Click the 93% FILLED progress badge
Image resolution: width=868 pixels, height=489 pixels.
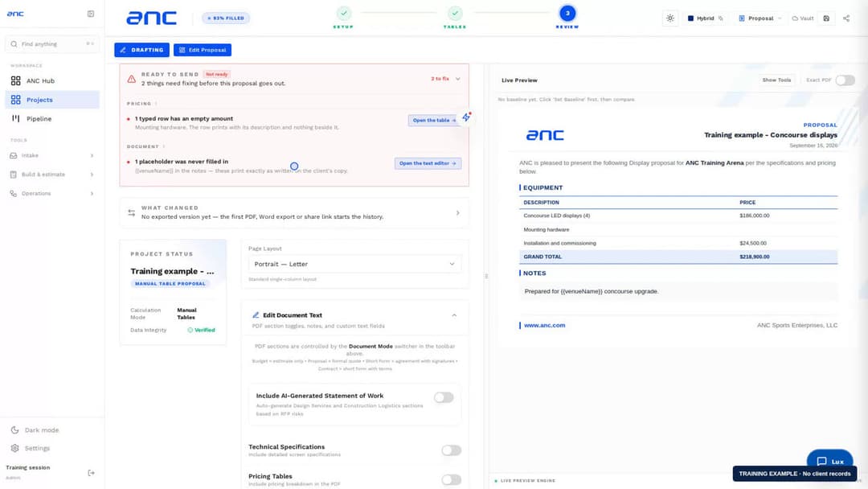click(225, 18)
